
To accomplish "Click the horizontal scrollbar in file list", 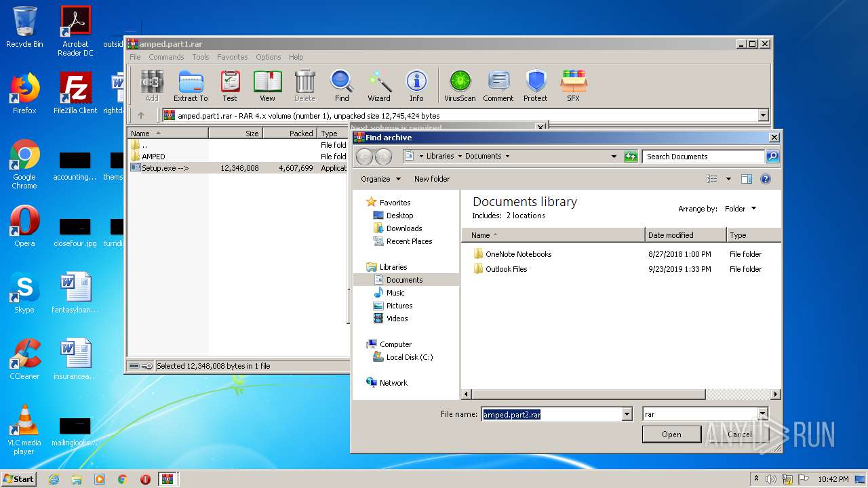I will (x=589, y=394).
